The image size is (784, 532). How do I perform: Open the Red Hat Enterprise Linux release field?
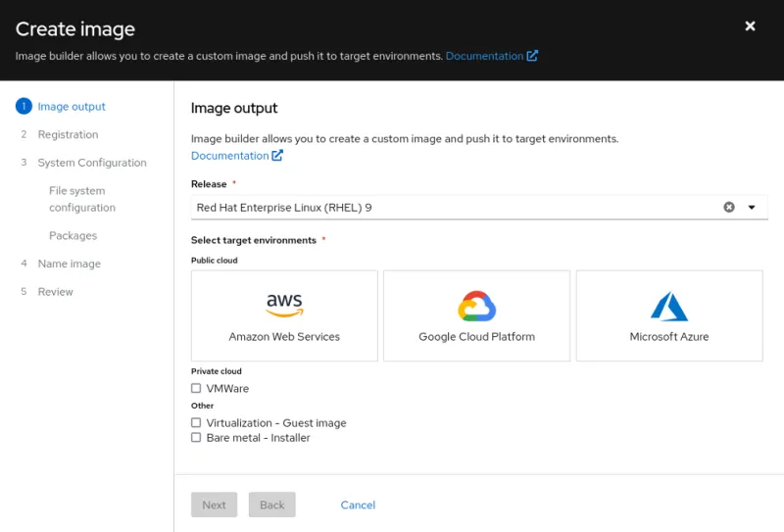click(x=451, y=207)
